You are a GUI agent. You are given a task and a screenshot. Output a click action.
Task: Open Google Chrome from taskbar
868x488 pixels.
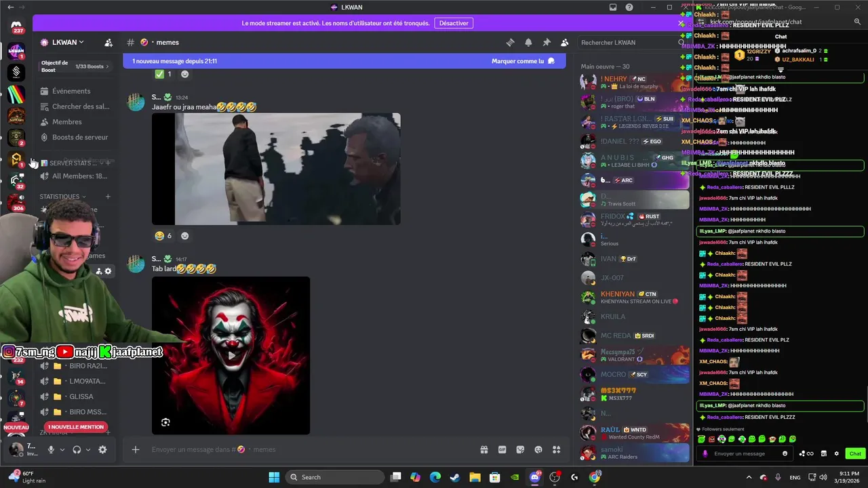[x=595, y=477]
